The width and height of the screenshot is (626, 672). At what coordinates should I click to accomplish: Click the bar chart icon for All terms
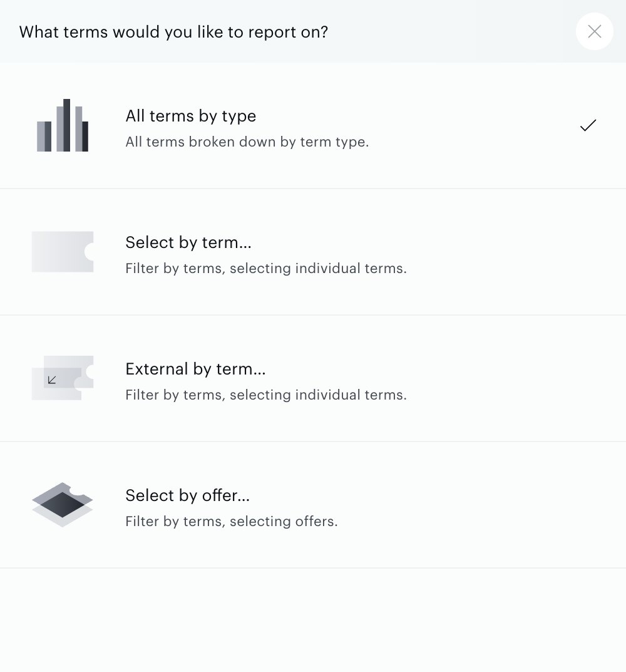(63, 125)
